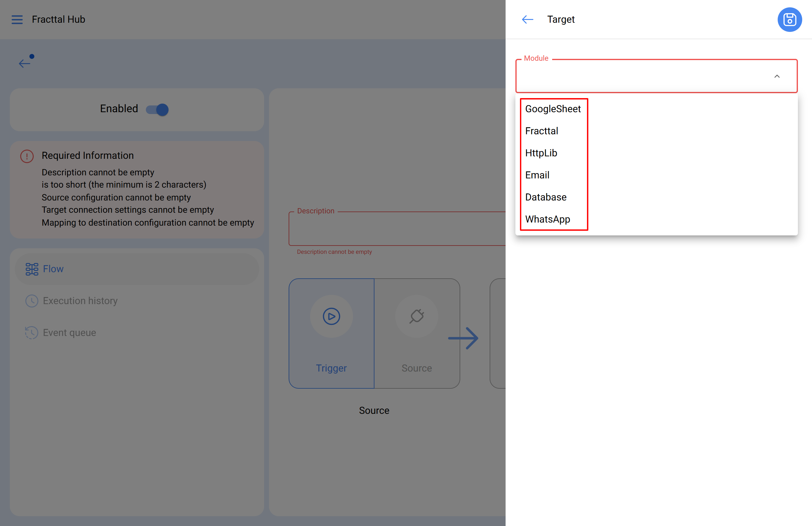Choose HttpLib from the options

(x=541, y=153)
